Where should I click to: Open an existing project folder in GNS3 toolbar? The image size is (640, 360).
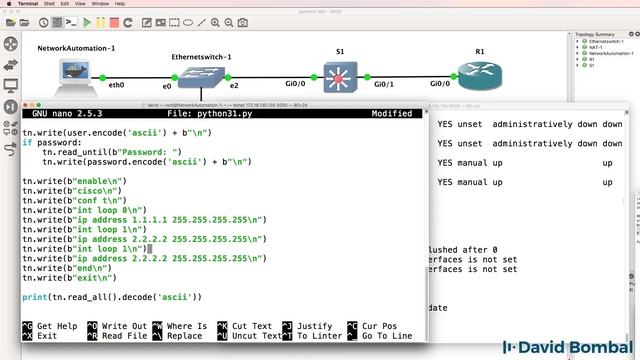point(24,23)
